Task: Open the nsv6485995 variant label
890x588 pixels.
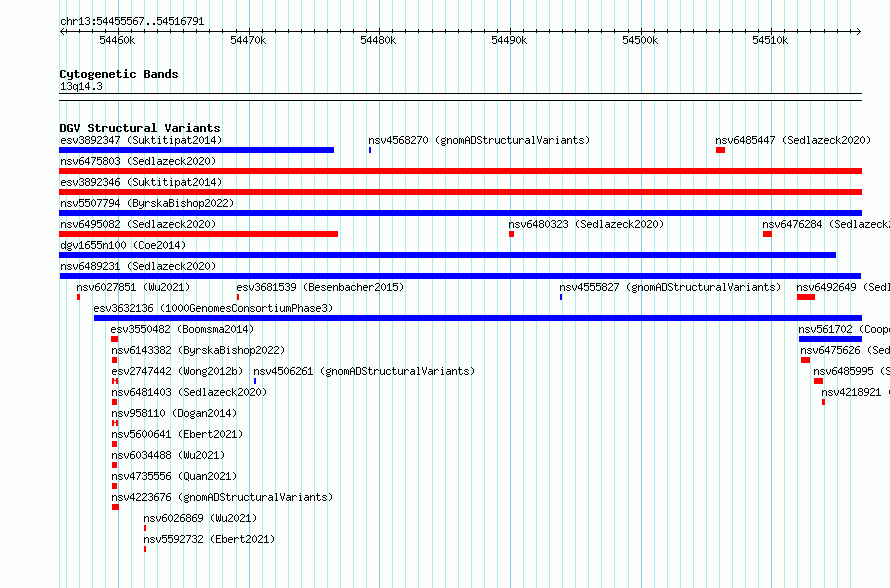Action: [x=851, y=371]
